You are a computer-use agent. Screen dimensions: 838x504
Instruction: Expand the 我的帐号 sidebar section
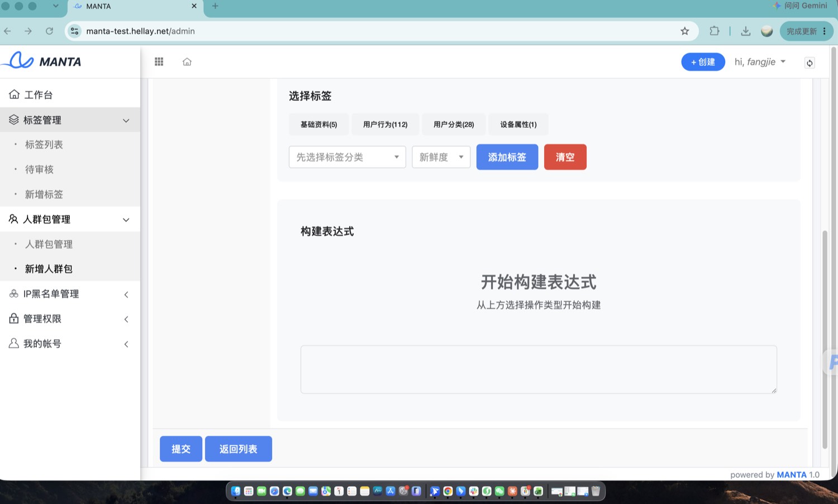pos(70,344)
